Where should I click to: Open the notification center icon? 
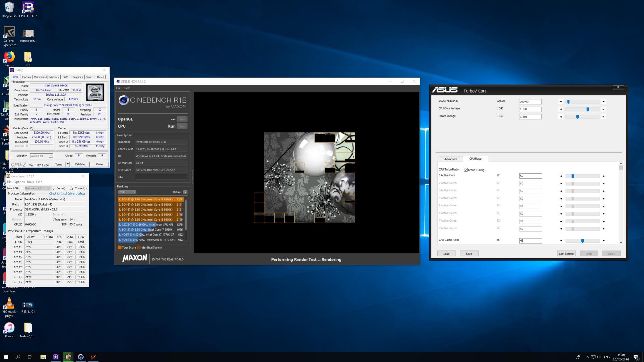pyautogui.click(x=636, y=357)
